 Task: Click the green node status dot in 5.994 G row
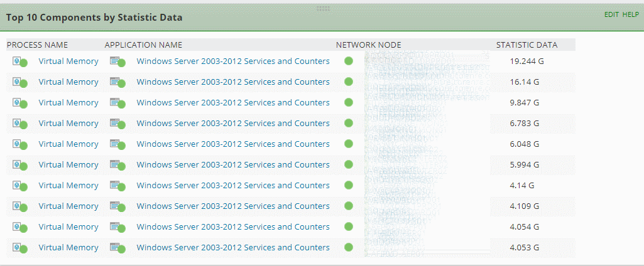349,164
